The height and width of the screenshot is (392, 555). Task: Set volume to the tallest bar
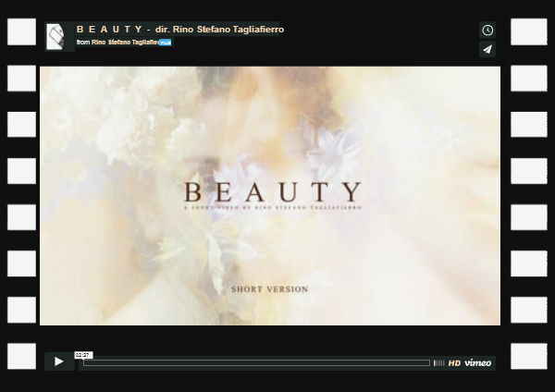pos(443,363)
